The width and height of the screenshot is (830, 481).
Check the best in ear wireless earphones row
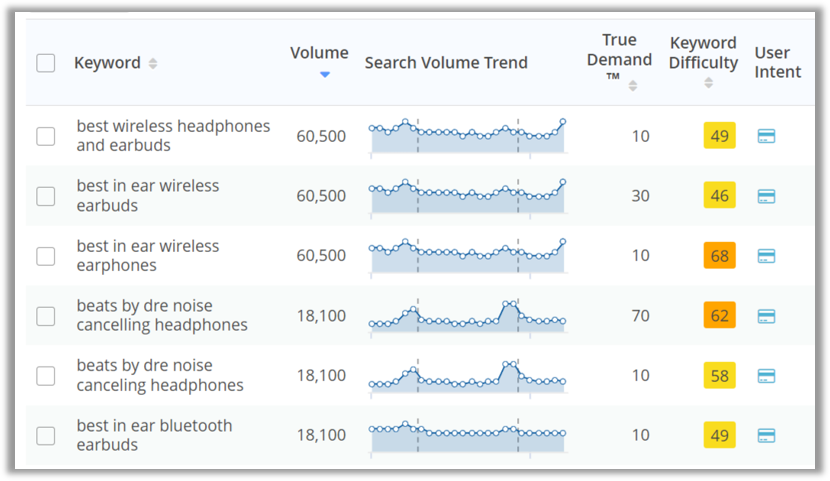[x=46, y=256]
